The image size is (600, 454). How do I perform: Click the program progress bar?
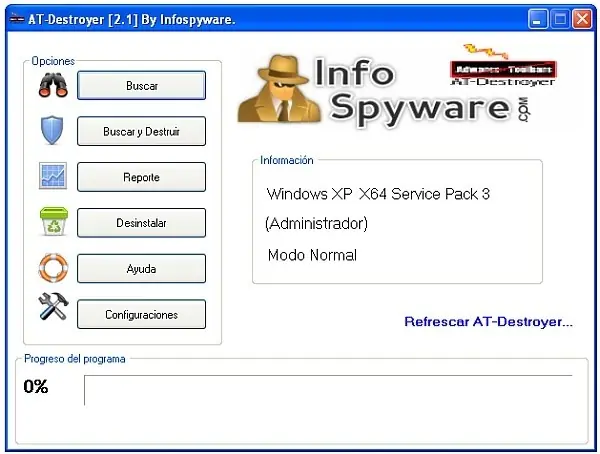[328, 390]
